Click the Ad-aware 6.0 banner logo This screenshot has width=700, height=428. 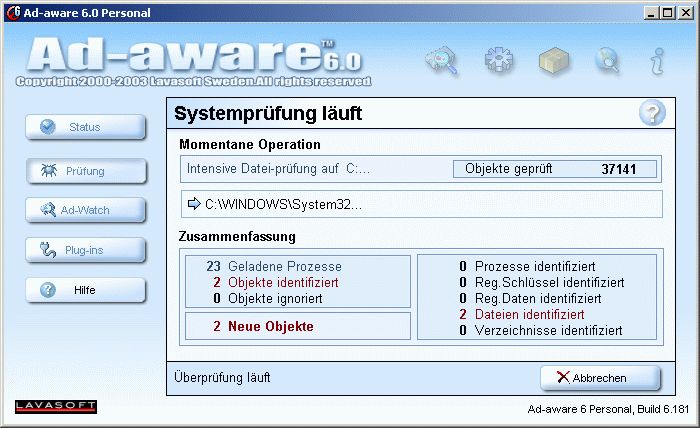(x=194, y=55)
